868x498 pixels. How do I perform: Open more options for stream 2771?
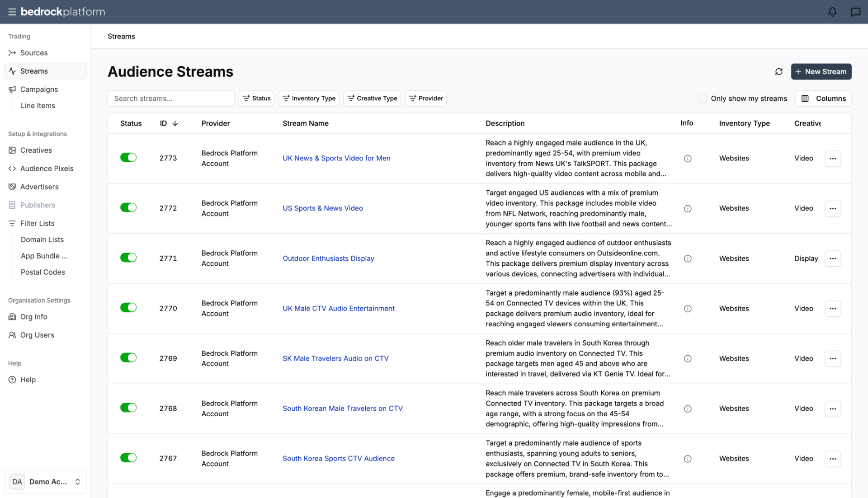[x=833, y=258]
